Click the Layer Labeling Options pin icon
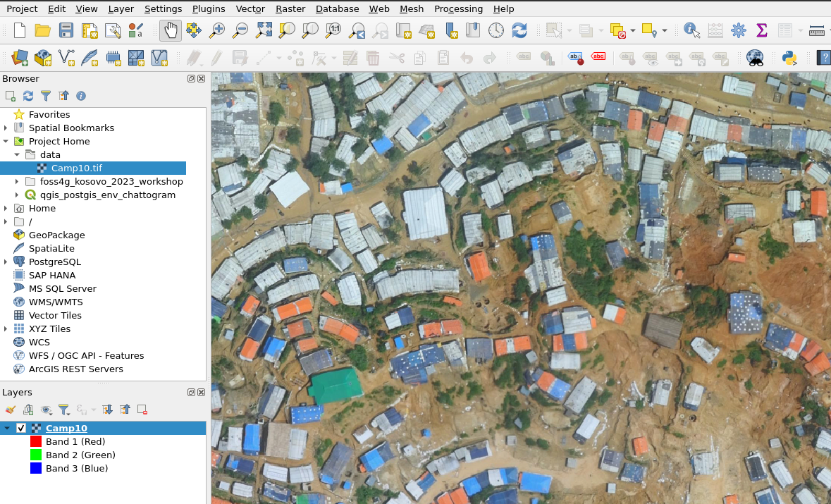Image resolution: width=831 pixels, height=504 pixels. [575, 57]
